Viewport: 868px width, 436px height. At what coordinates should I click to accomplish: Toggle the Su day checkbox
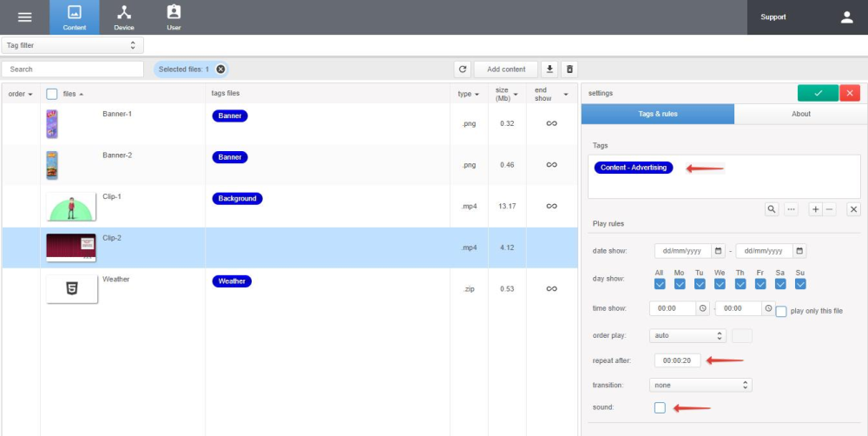point(800,284)
